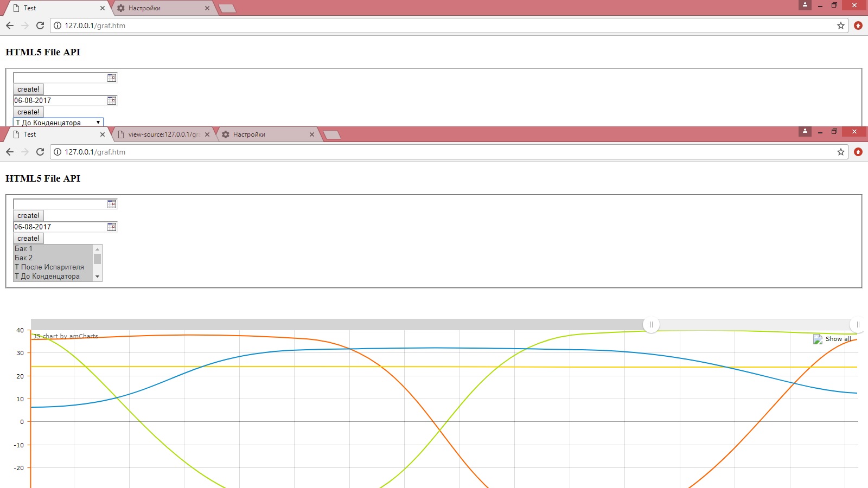Click the list box up scroll arrow
This screenshot has width=868, height=488.
point(98,249)
